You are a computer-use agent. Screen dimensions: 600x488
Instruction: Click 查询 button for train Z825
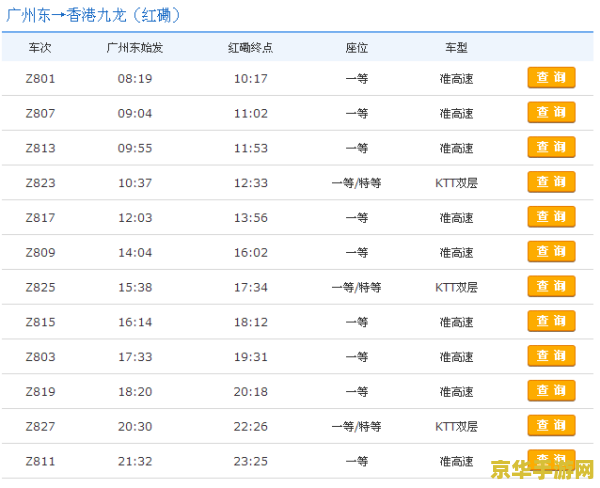pyautogui.click(x=551, y=287)
